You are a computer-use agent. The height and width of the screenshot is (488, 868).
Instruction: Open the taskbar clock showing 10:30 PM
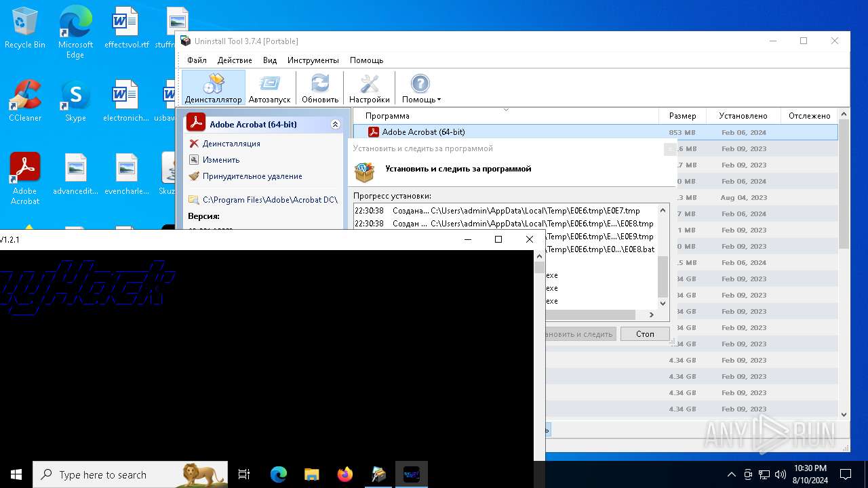tap(810, 474)
